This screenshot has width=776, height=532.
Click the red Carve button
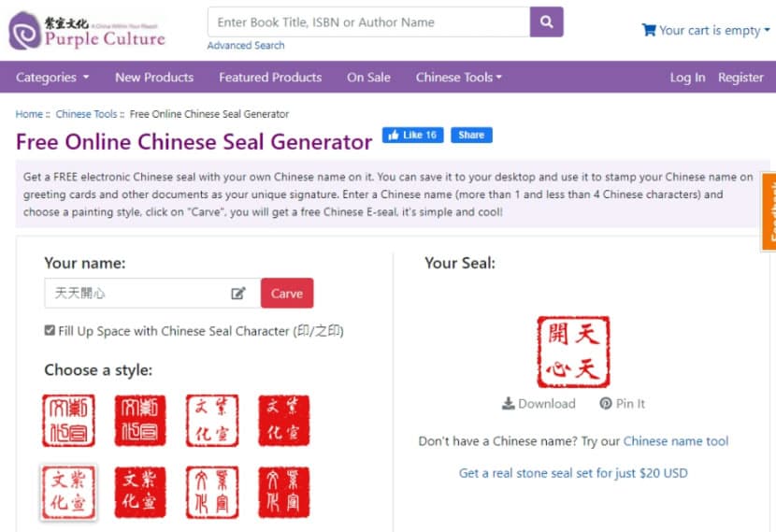coord(287,294)
